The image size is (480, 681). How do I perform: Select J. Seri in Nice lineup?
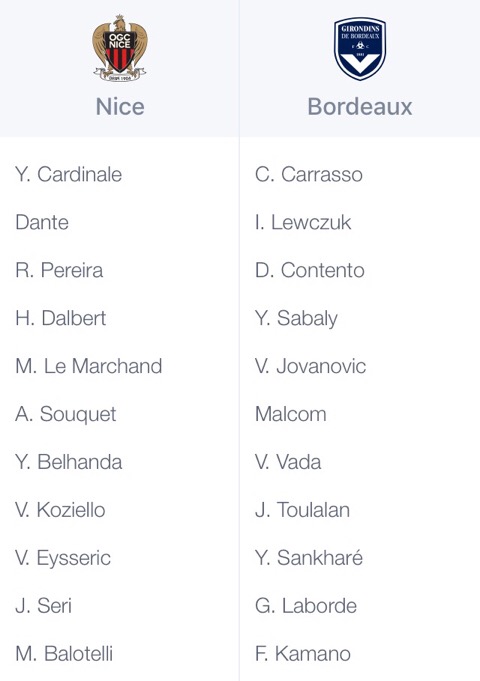pos(43,606)
